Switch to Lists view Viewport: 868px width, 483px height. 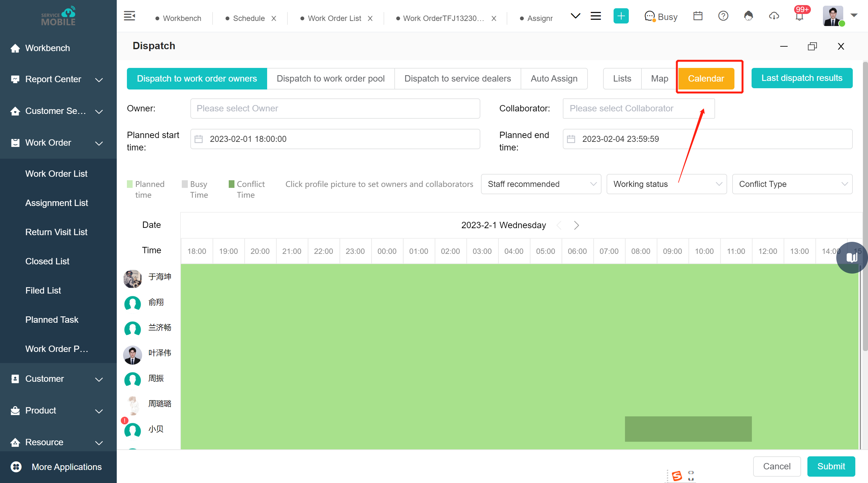(x=622, y=78)
